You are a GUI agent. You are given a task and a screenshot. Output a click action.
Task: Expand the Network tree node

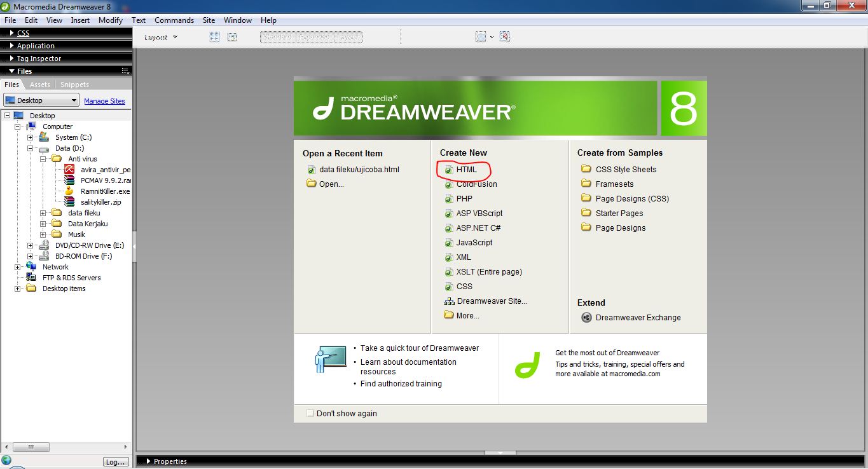[17, 267]
